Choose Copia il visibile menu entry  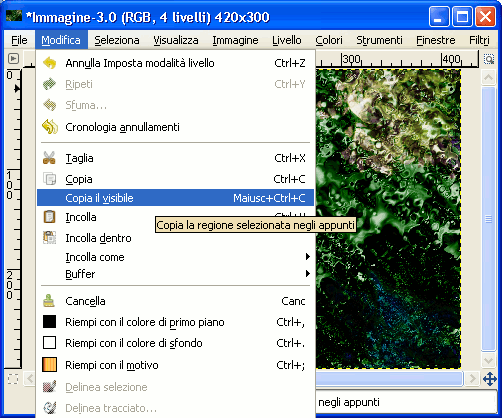(x=175, y=198)
